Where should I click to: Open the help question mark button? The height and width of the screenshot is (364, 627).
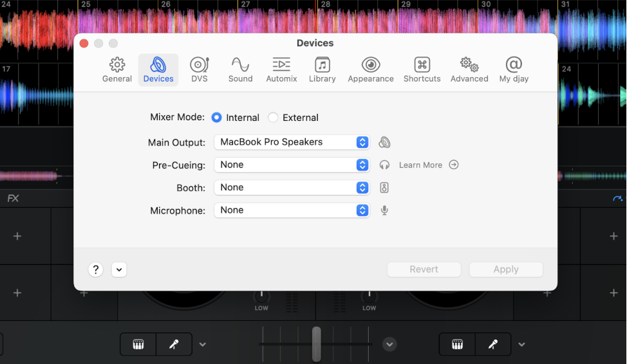click(x=95, y=269)
